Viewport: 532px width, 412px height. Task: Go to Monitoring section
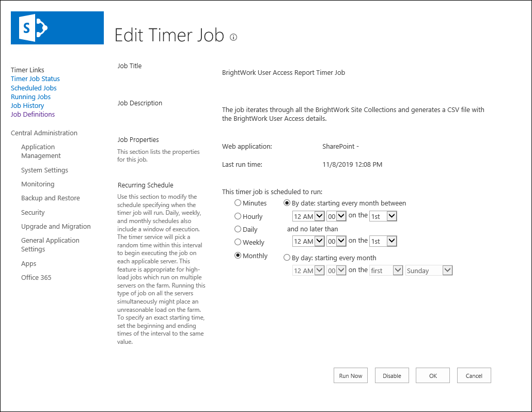pos(38,184)
